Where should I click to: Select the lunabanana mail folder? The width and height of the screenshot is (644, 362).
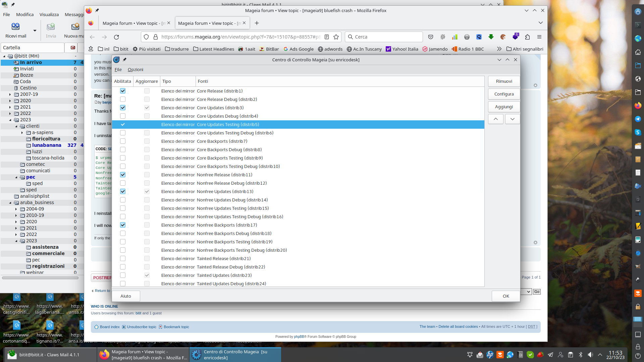(47, 145)
